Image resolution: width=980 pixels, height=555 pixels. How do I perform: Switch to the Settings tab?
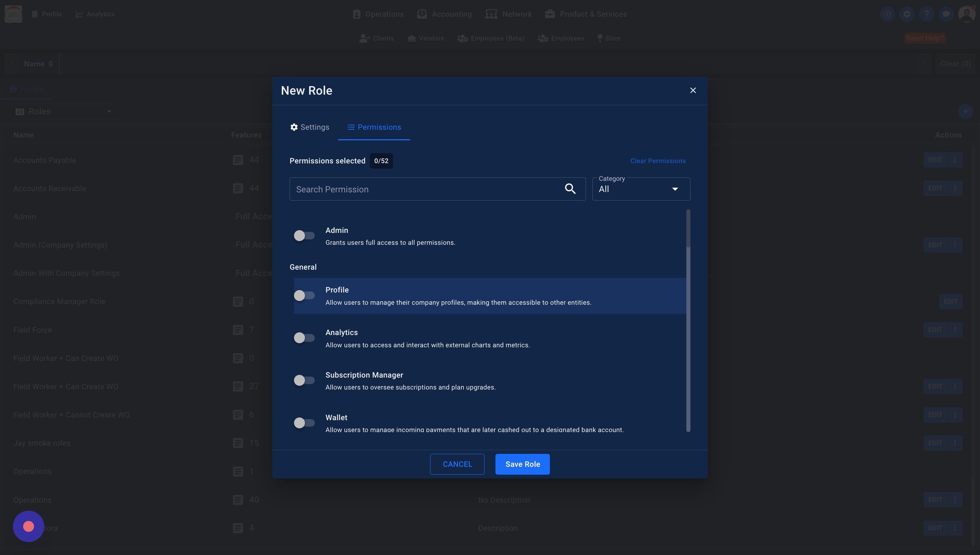[x=309, y=127]
